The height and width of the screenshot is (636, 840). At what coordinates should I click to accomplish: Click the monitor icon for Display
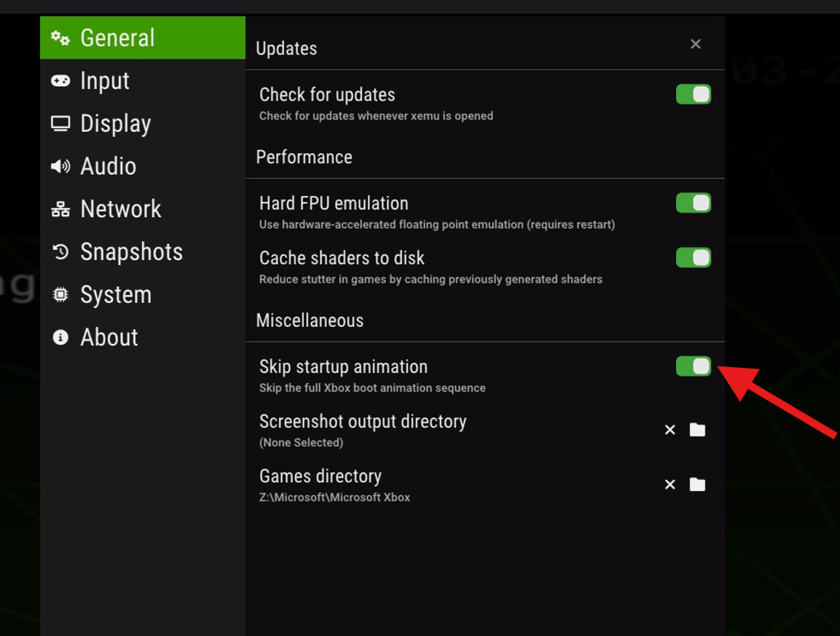60,124
